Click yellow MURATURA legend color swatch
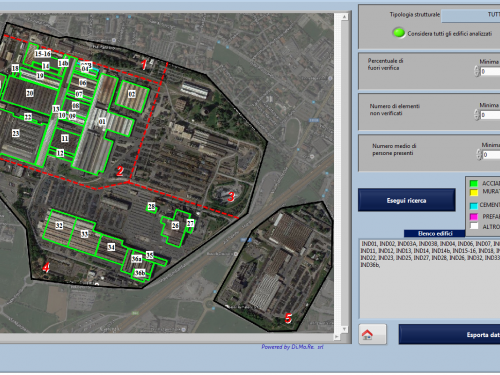 (x=474, y=192)
